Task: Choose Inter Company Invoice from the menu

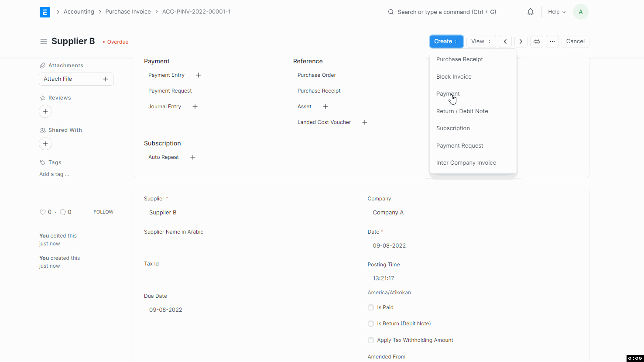Action: tap(466, 162)
